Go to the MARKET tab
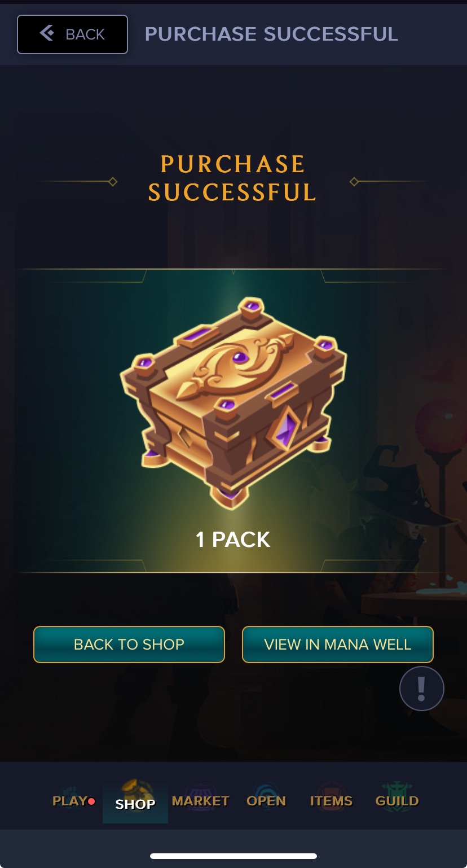The height and width of the screenshot is (868, 467). 200,801
